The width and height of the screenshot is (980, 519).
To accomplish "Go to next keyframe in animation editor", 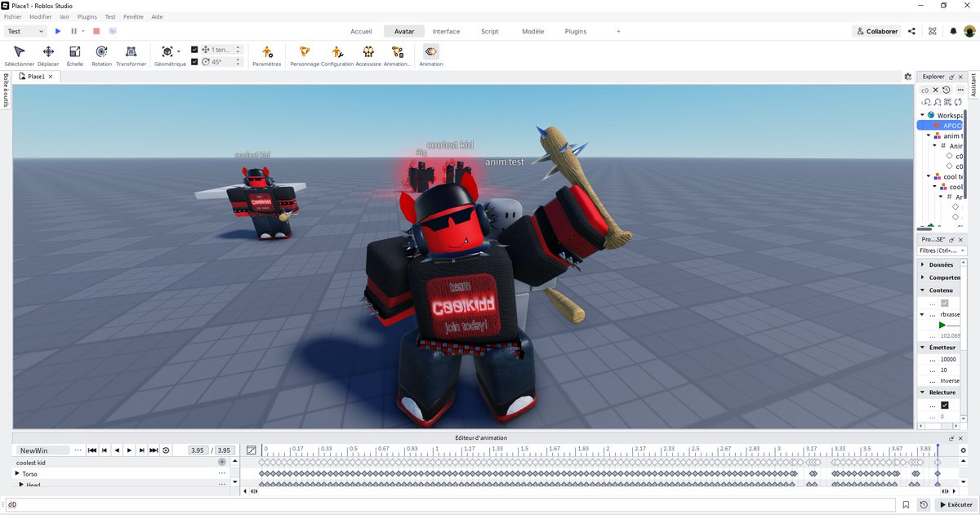I will [141, 450].
